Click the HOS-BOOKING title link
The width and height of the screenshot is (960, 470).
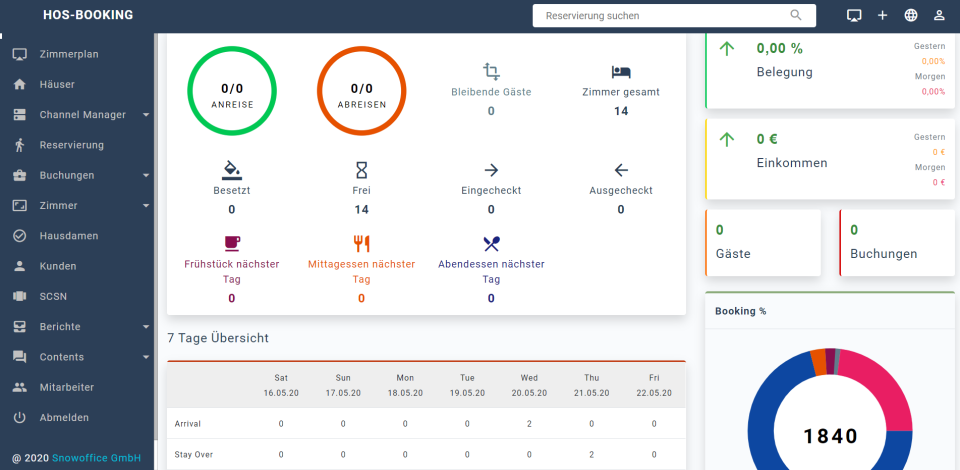(x=88, y=15)
